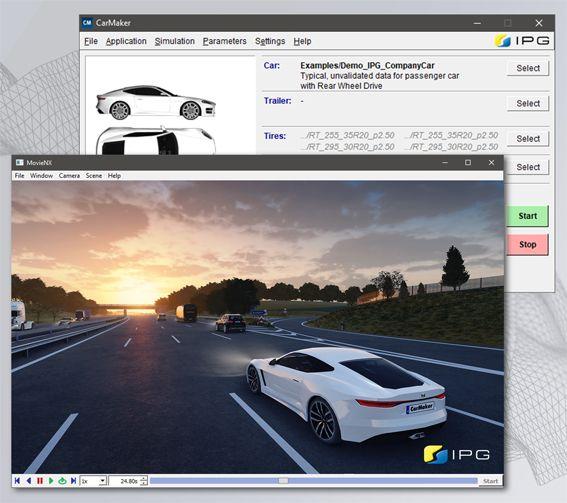Click the MovieNX Start button
The width and height of the screenshot is (567, 503).
[490, 481]
